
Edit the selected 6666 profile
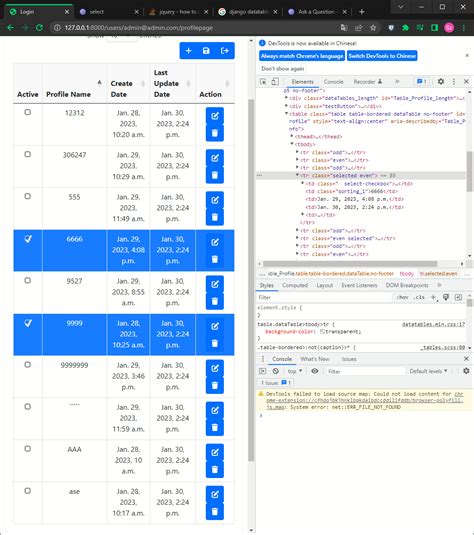pos(215,242)
